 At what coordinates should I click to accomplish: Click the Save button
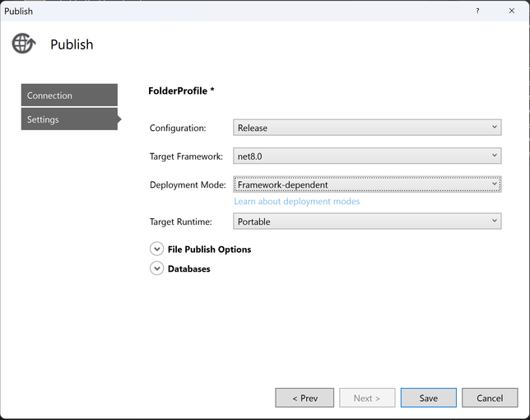tap(428, 398)
